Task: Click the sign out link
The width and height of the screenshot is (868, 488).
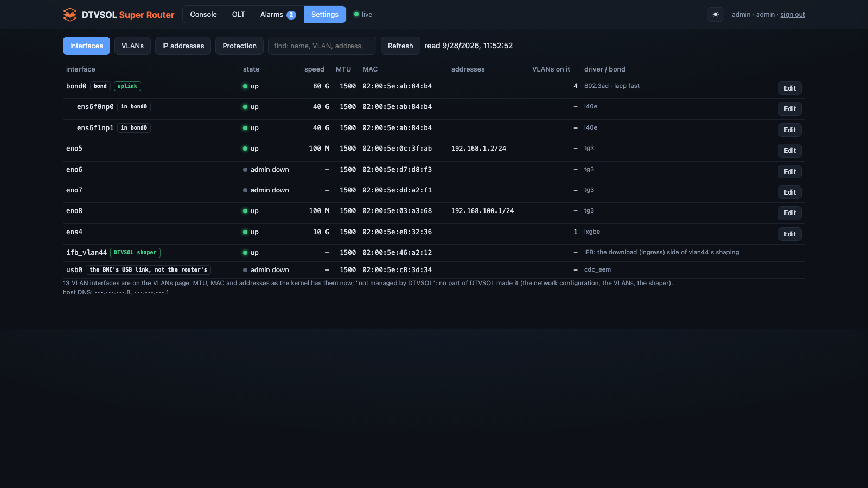Action: click(x=793, y=15)
